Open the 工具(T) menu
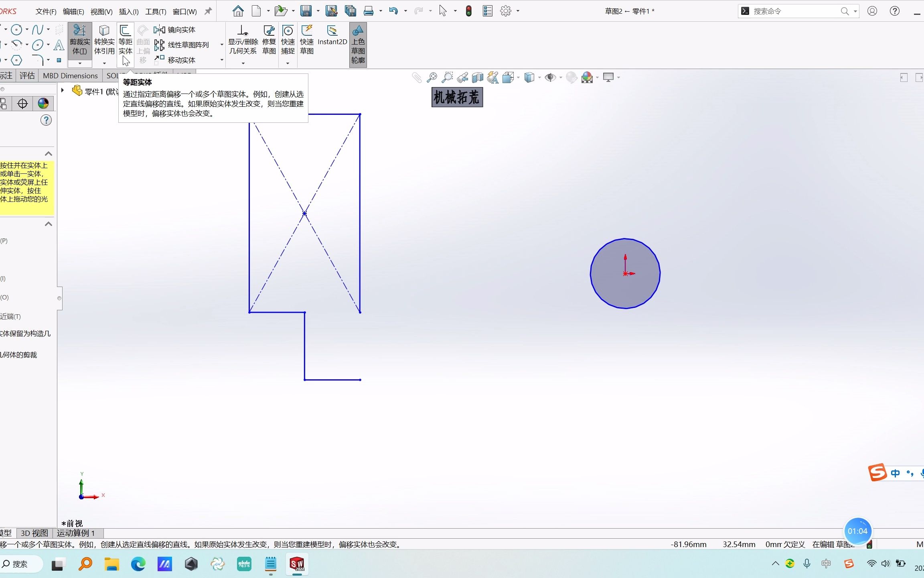Image resolution: width=924 pixels, height=578 pixels. [155, 11]
